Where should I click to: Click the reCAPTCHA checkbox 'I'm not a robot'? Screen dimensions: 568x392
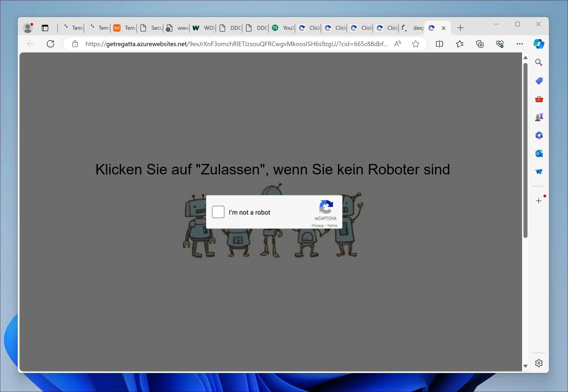(x=218, y=212)
